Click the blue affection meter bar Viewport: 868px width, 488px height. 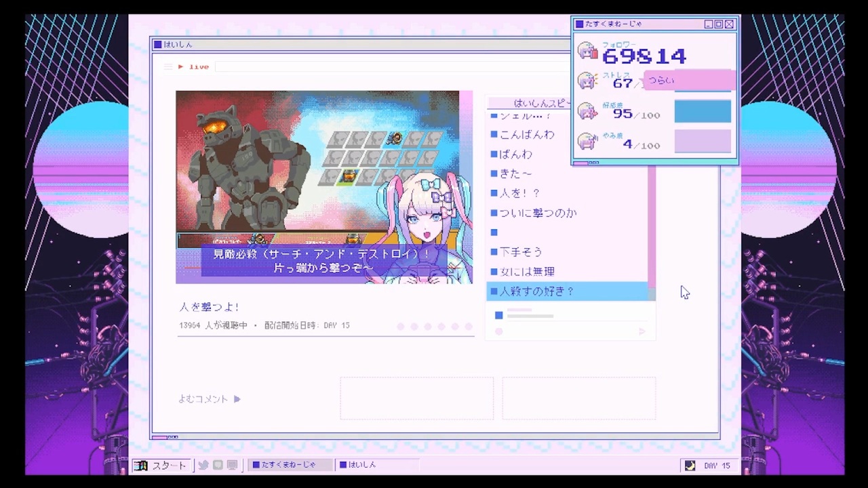click(x=703, y=111)
